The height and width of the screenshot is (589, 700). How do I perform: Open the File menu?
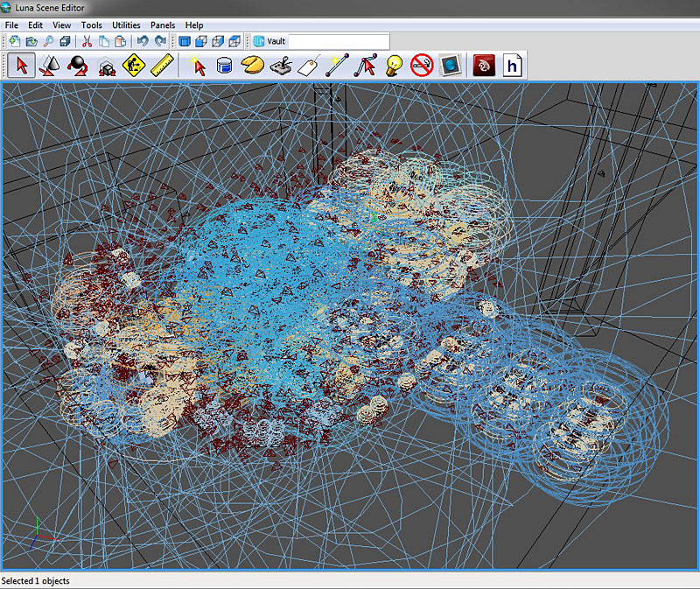point(11,25)
